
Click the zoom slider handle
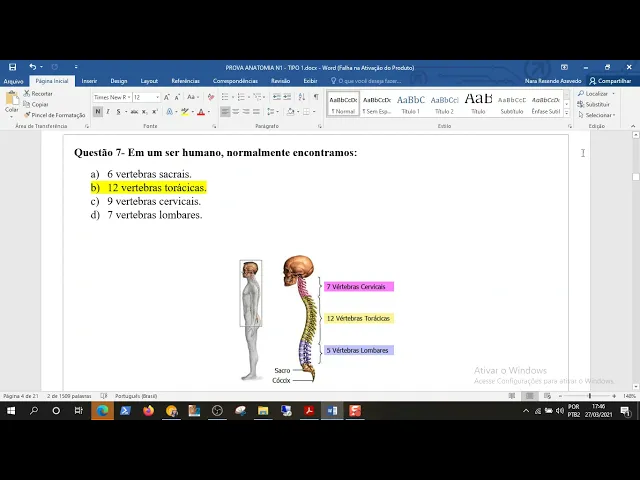589,396
